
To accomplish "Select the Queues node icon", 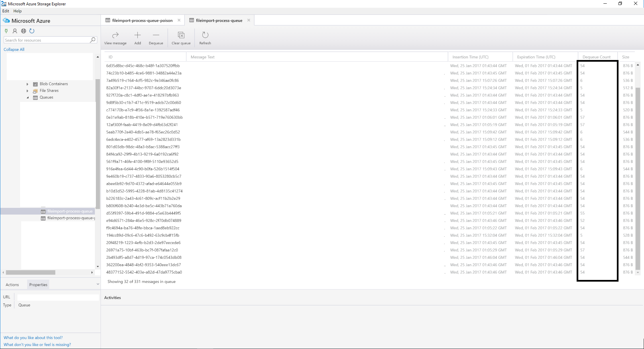I will click(35, 98).
